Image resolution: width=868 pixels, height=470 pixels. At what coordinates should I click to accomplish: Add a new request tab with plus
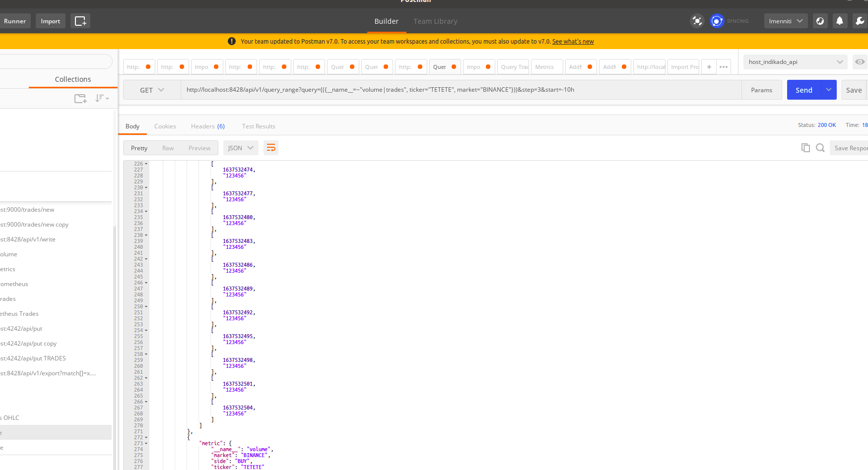click(x=709, y=67)
